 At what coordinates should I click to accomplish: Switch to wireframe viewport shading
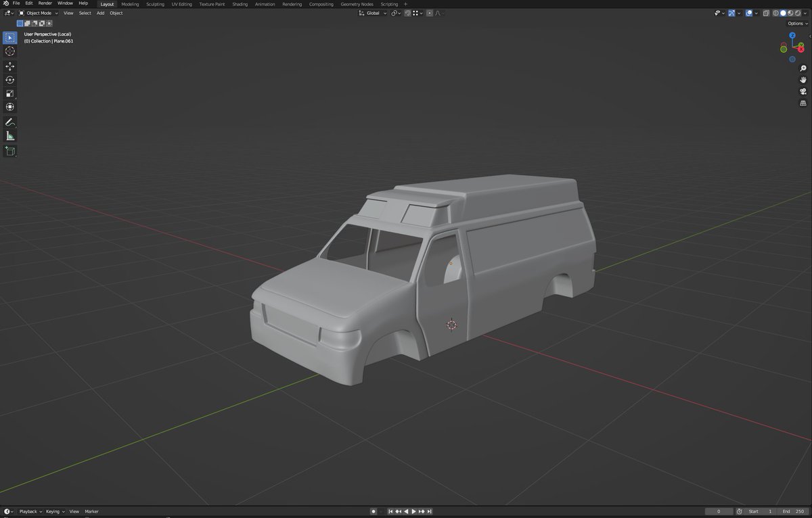[x=776, y=13]
